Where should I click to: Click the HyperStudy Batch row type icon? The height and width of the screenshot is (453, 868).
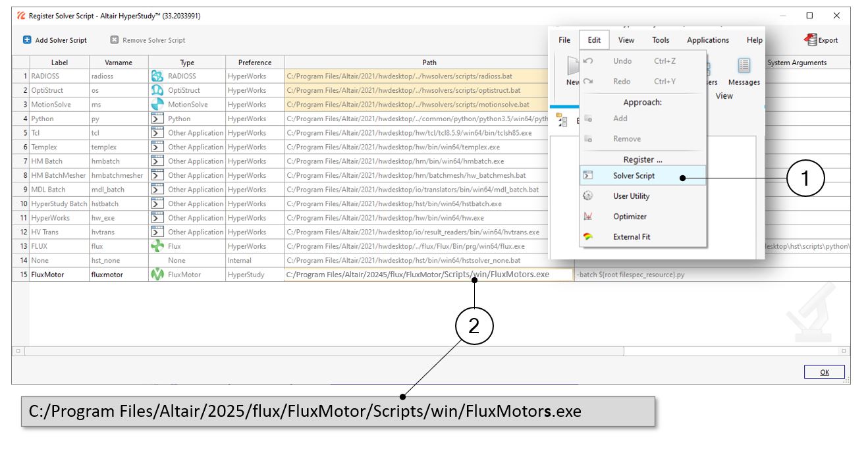[x=157, y=203]
